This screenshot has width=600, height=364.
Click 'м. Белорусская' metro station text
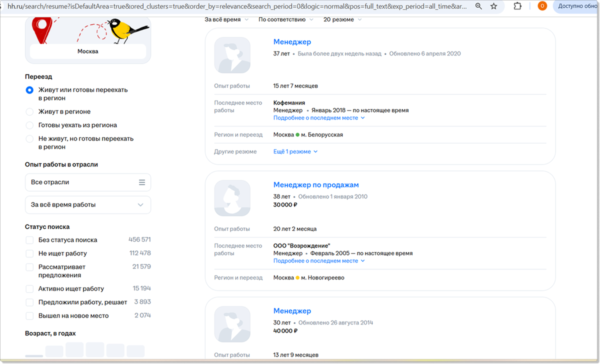(322, 135)
